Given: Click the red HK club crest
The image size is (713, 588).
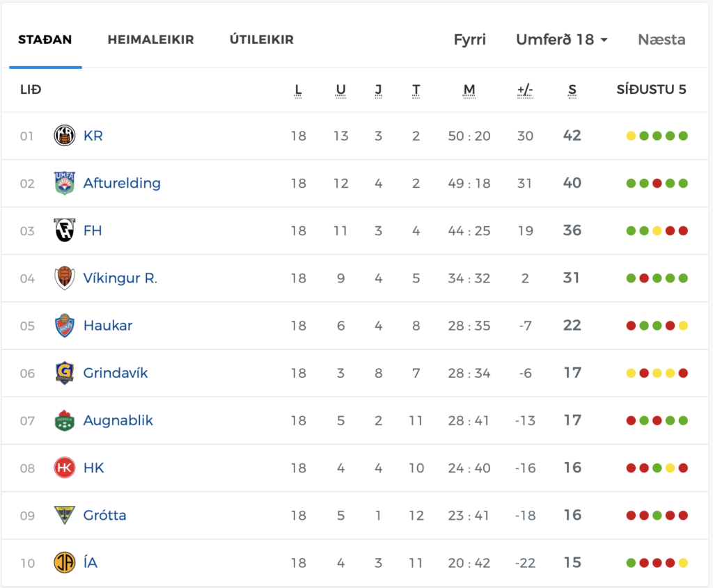Looking at the screenshot, I should (65, 468).
